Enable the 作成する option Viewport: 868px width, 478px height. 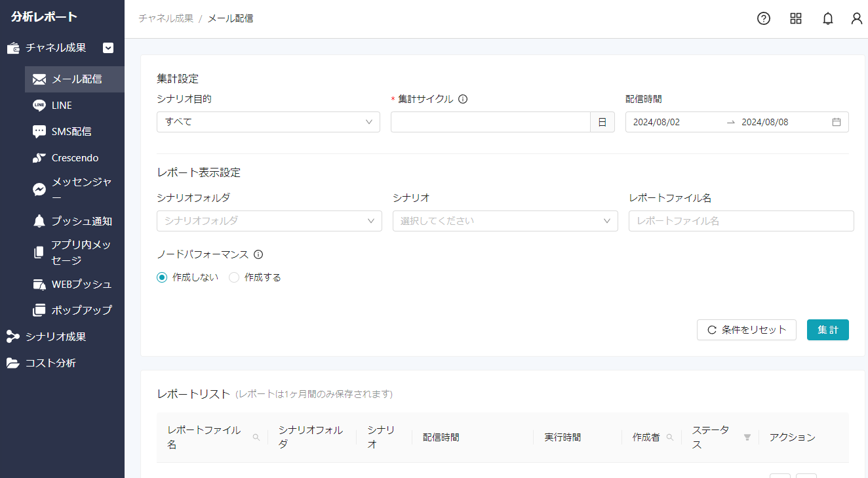[234, 277]
